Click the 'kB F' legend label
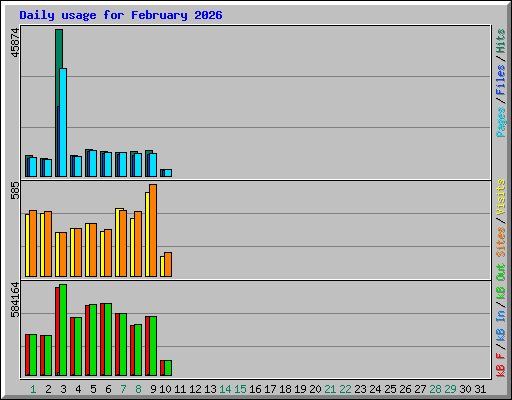 pos(501,365)
